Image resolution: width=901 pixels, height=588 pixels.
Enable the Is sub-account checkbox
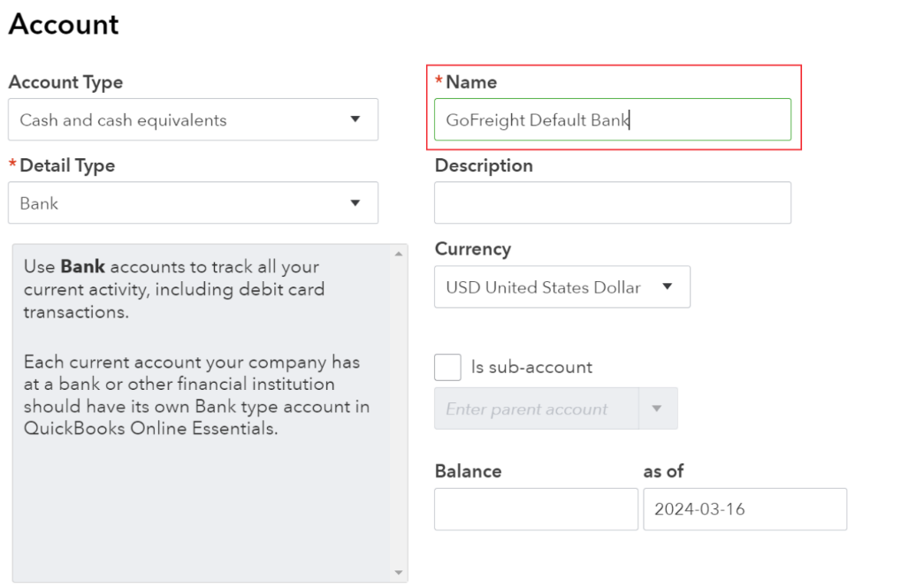point(448,367)
